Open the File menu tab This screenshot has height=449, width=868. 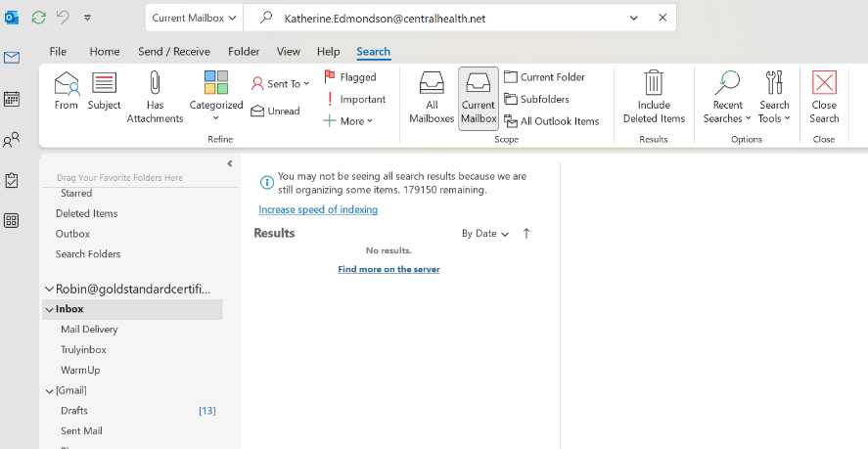tap(58, 52)
